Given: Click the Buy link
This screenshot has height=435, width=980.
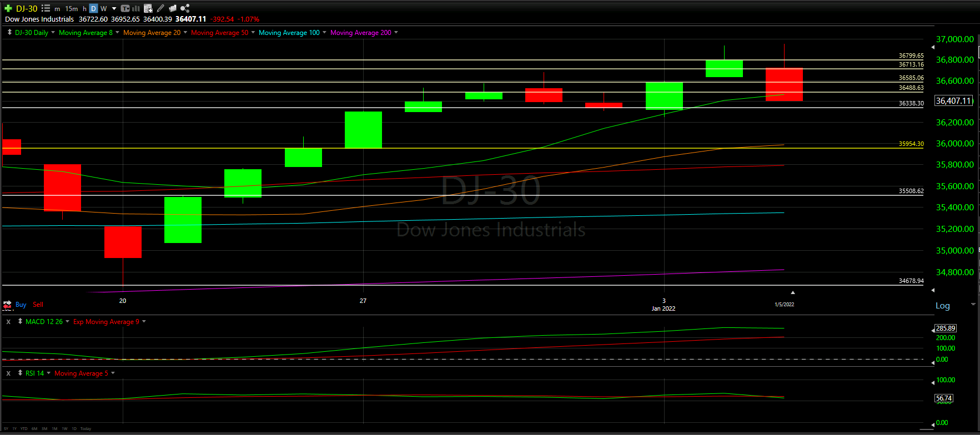Looking at the screenshot, I should tap(21, 305).
